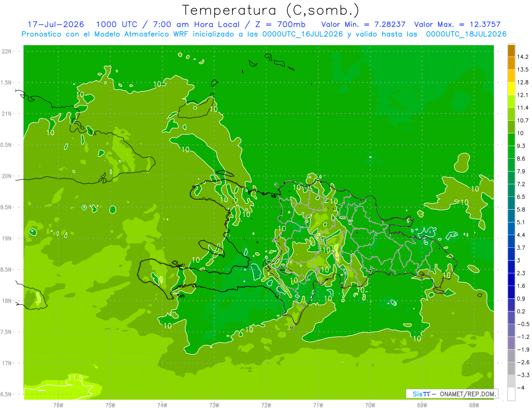Image resolution: width=532 pixels, height=411 pixels.
Task: Select the date text "17-Jul-2026"
Action: [56, 24]
